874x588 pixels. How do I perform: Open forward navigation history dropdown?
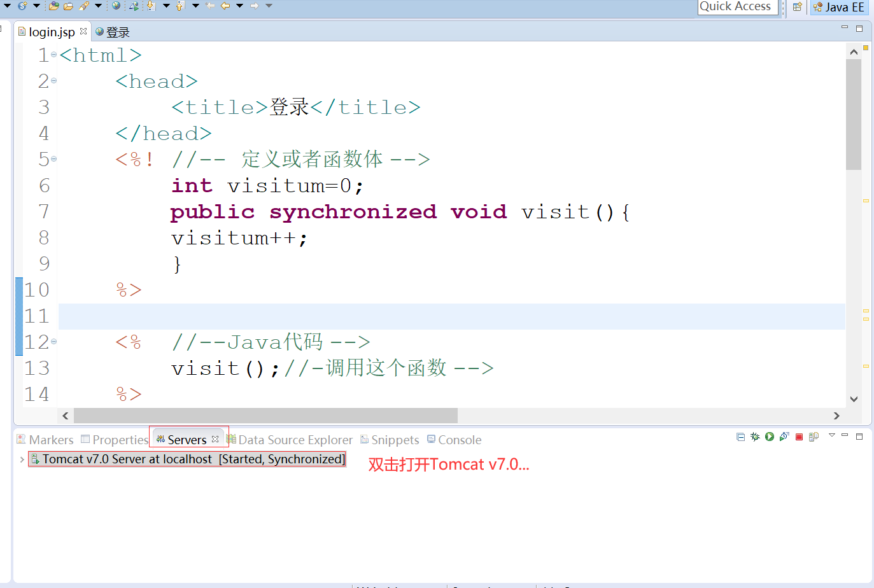click(269, 6)
